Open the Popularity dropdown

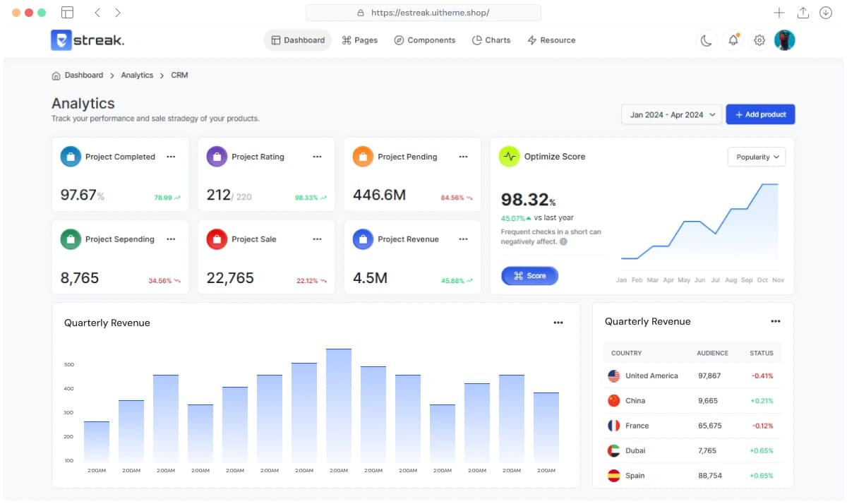point(757,157)
